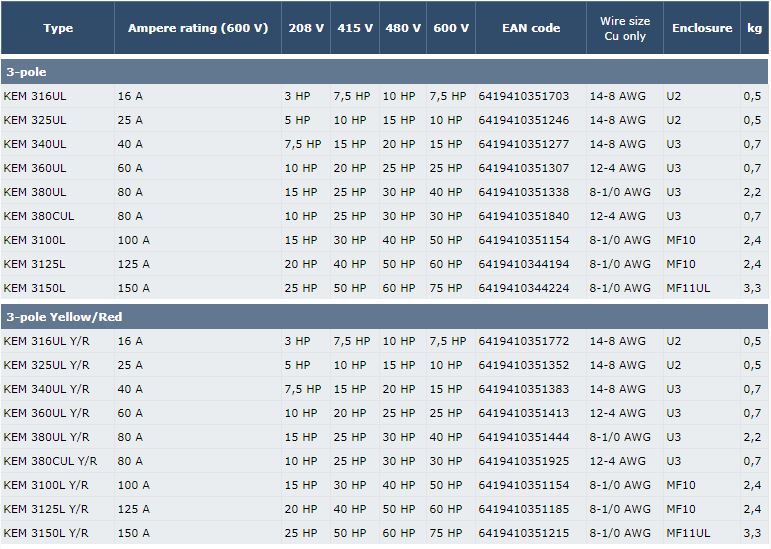Click EAN code 6419410351338
771x549 pixels.
coord(524,192)
